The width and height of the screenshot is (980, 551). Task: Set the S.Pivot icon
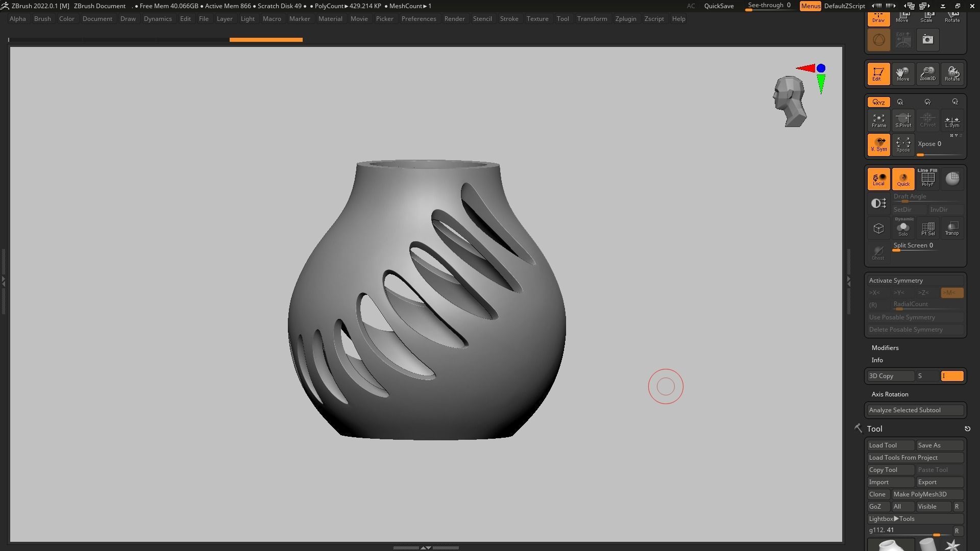click(903, 120)
